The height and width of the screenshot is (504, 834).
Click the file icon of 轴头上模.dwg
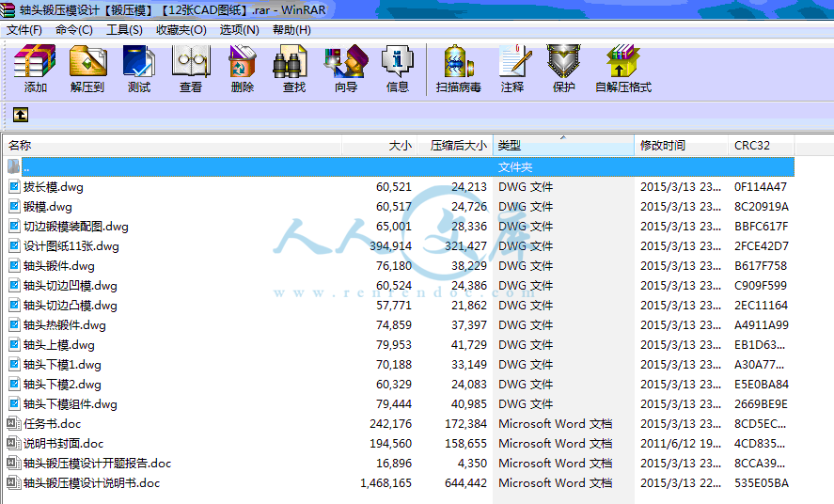tap(14, 344)
